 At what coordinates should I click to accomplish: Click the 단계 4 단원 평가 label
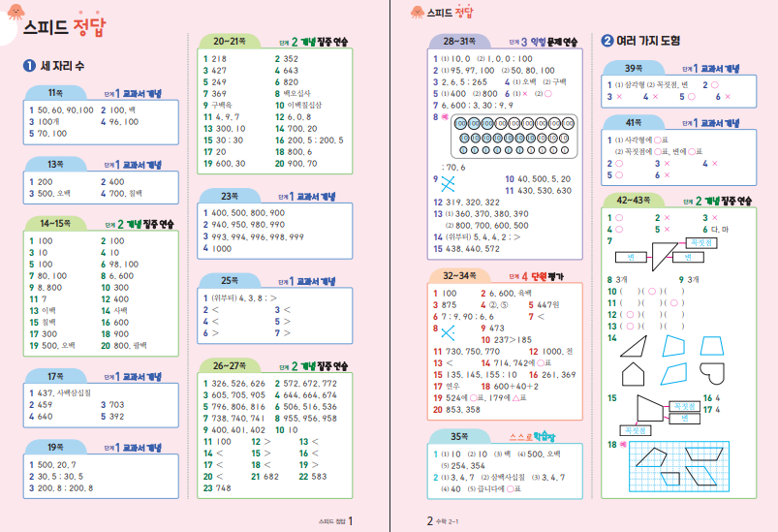click(x=536, y=276)
